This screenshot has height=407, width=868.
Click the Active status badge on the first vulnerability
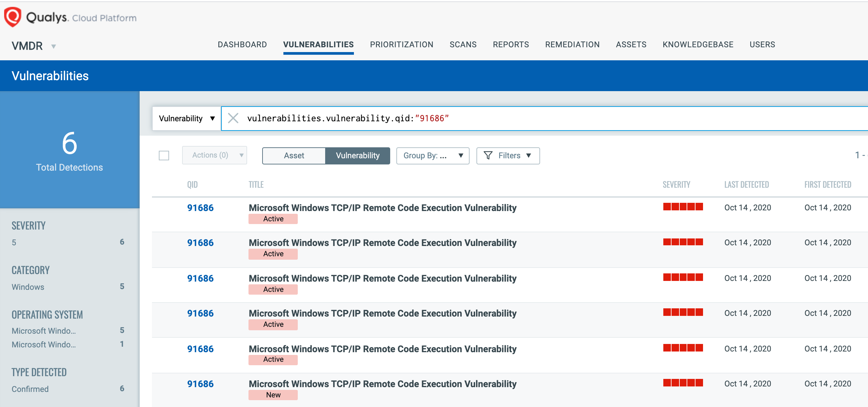tap(273, 219)
